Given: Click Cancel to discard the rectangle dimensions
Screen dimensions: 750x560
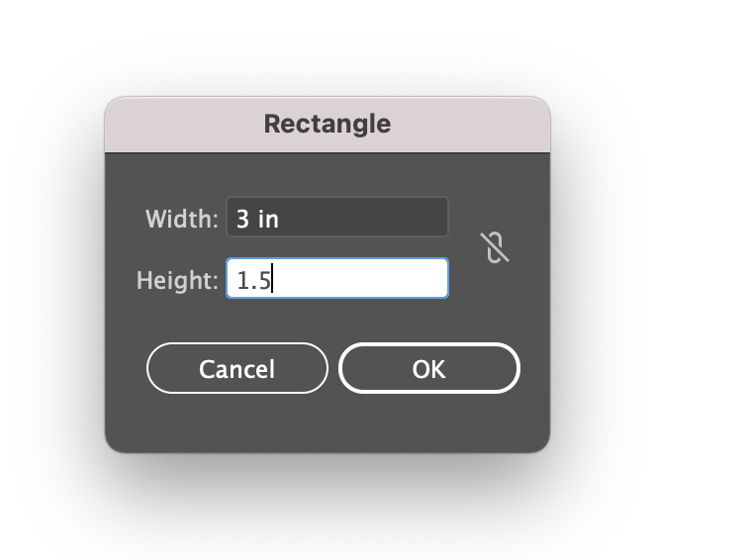Looking at the screenshot, I should tap(237, 368).
